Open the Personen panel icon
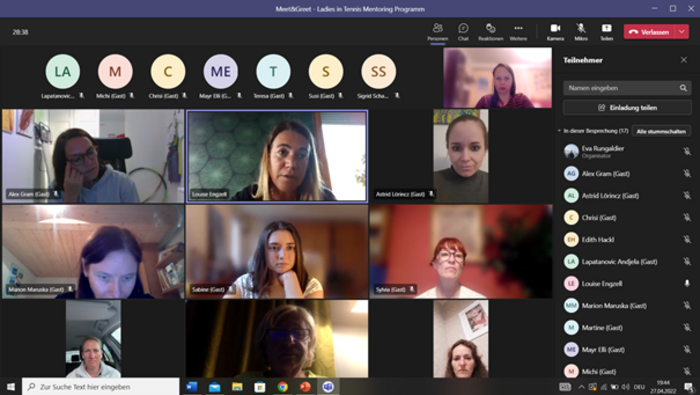This screenshot has width=700, height=395. (438, 32)
